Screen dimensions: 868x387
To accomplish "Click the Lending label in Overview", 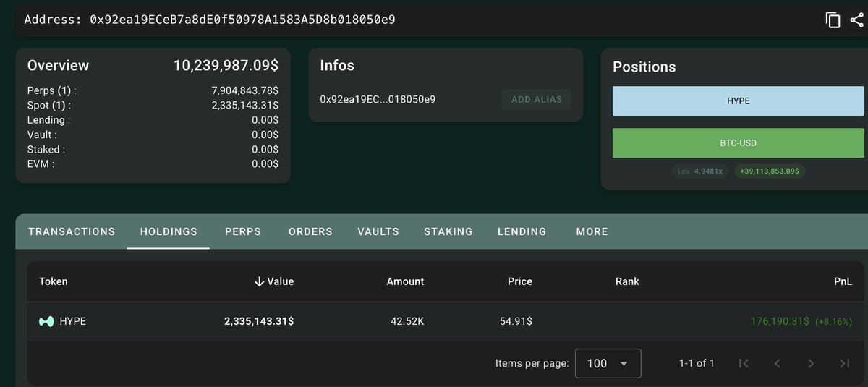I will pos(49,120).
